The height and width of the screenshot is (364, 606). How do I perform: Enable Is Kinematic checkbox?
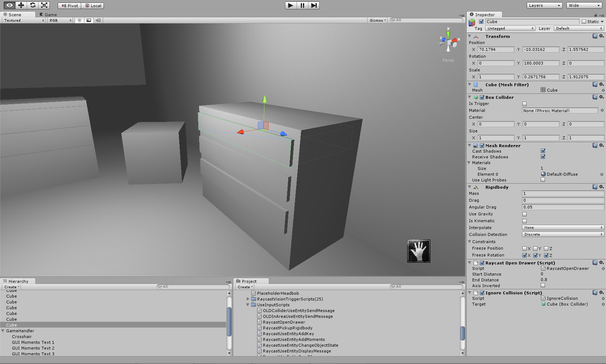pos(524,221)
